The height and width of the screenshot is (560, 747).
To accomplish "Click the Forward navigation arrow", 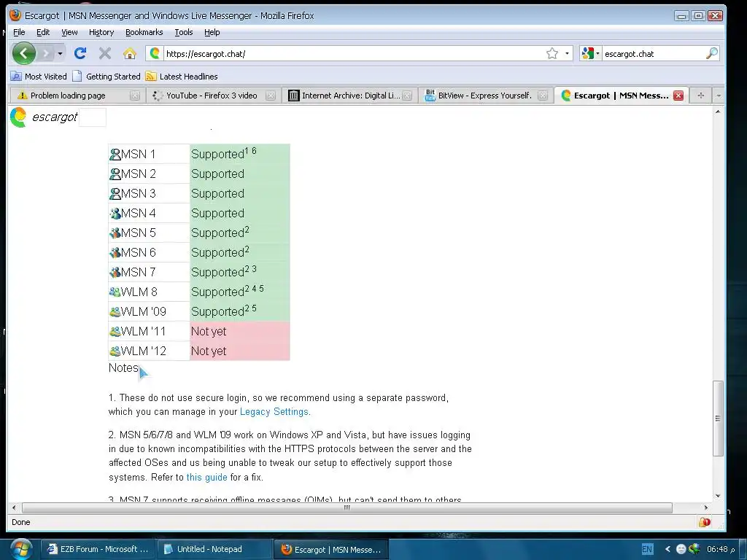I will [46, 53].
